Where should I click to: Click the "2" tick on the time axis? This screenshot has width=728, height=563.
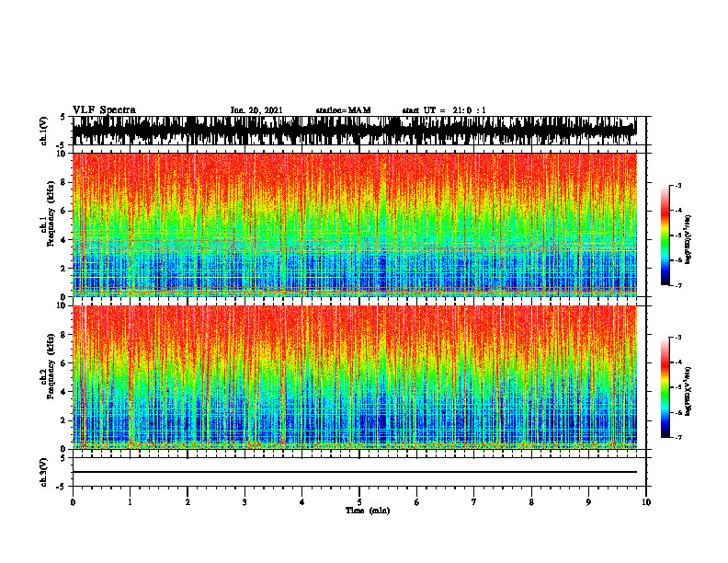click(x=188, y=502)
